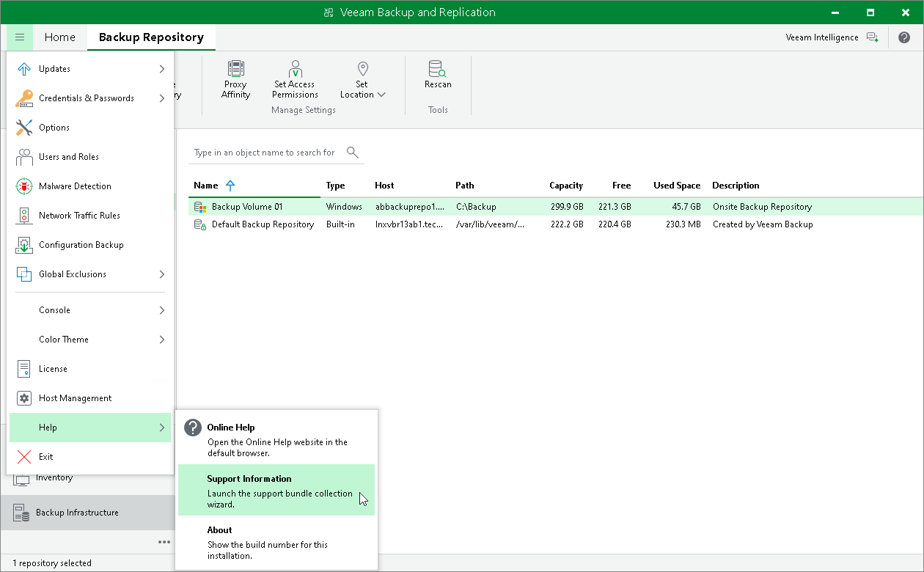Expand the Global Exclusions submenu arrow

click(161, 274)
